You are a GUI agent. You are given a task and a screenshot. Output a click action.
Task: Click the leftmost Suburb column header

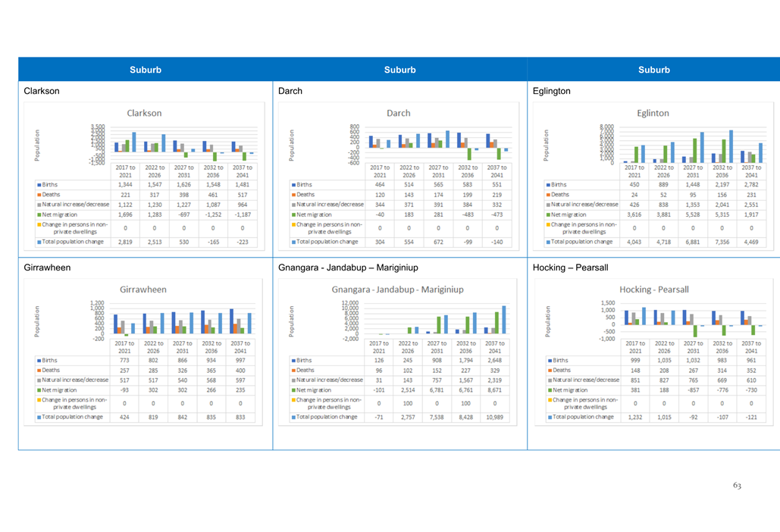click(x=146, y=70)
